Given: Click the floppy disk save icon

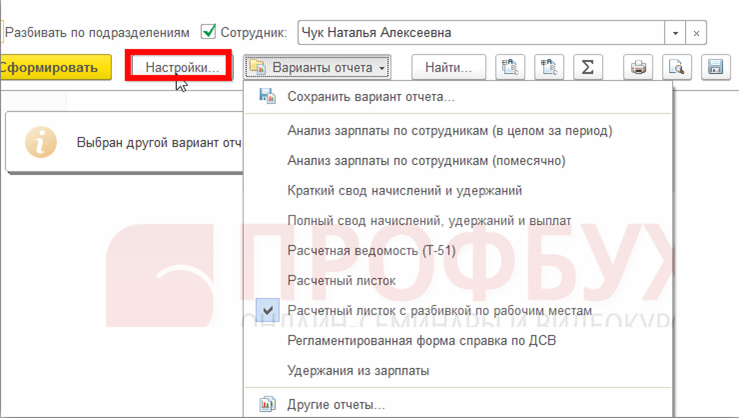Looking at the screenshot, I should click(715, 67).
